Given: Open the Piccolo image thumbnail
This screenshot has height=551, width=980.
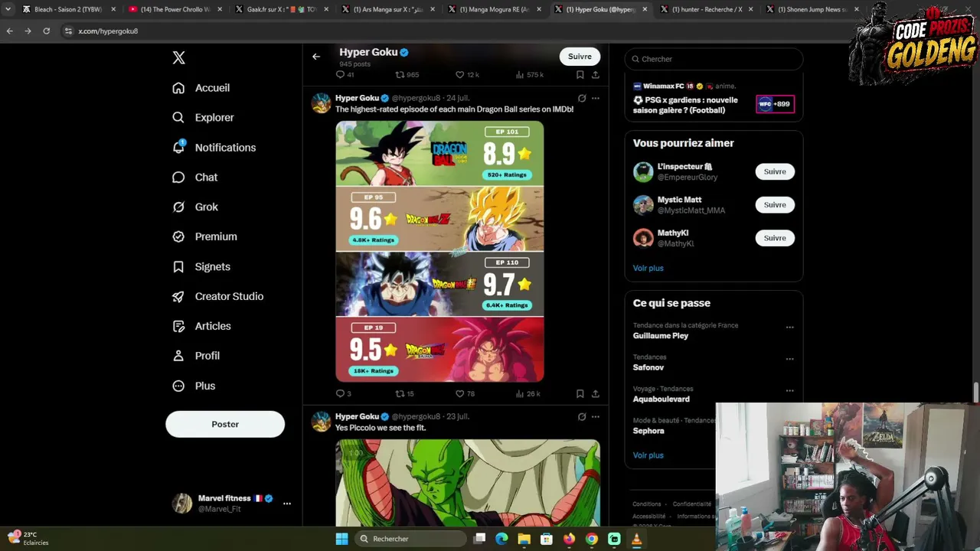Looking at the screenshot, I should point(468,483).
